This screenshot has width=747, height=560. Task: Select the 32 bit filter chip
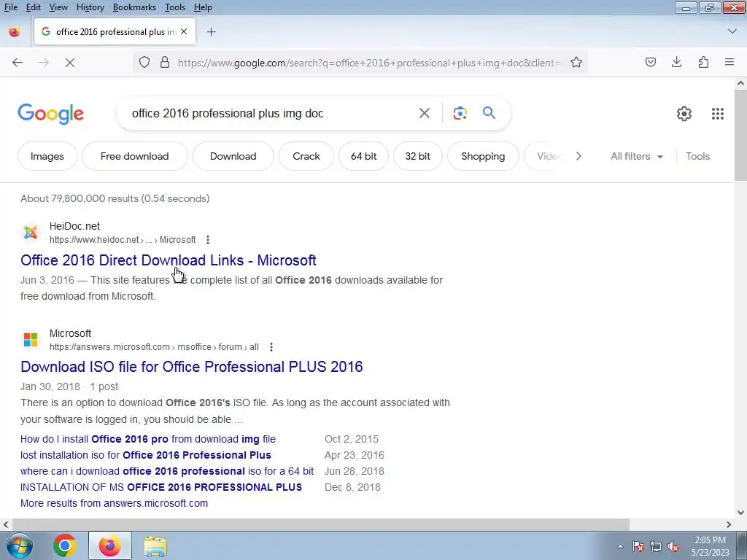[x=418, y=156]
